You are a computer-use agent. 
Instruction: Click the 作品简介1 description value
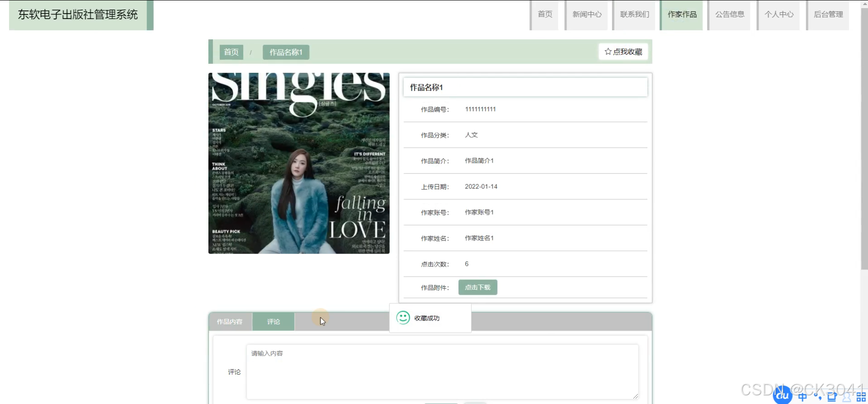click(x=479, y=161)
